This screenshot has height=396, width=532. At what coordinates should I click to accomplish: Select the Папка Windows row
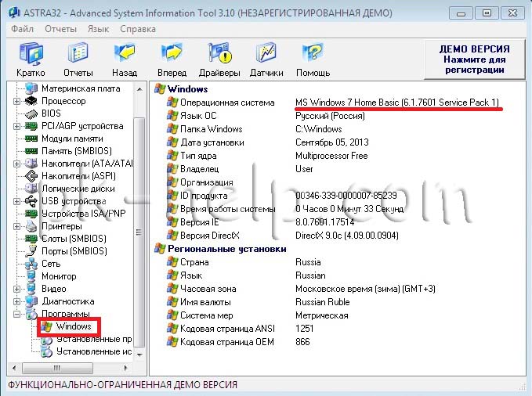point(255,129)
